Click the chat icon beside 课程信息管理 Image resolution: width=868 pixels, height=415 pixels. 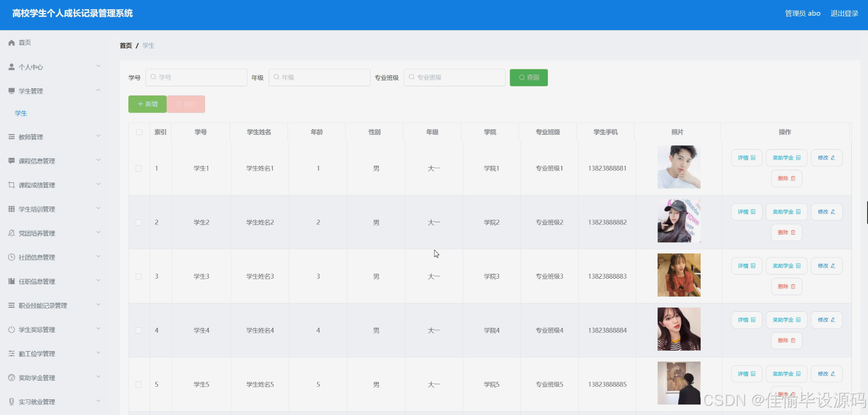(x=11, y=161)
